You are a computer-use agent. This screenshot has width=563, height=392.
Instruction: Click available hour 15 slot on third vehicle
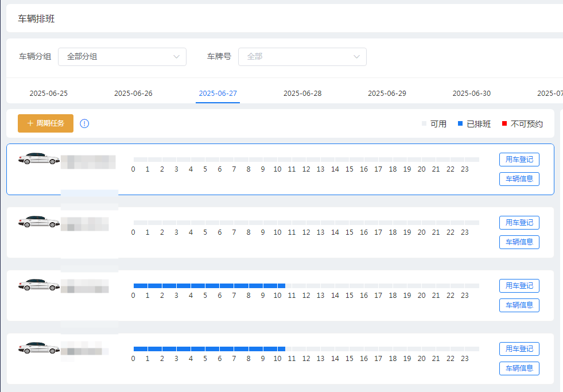[x=356, y=286]
